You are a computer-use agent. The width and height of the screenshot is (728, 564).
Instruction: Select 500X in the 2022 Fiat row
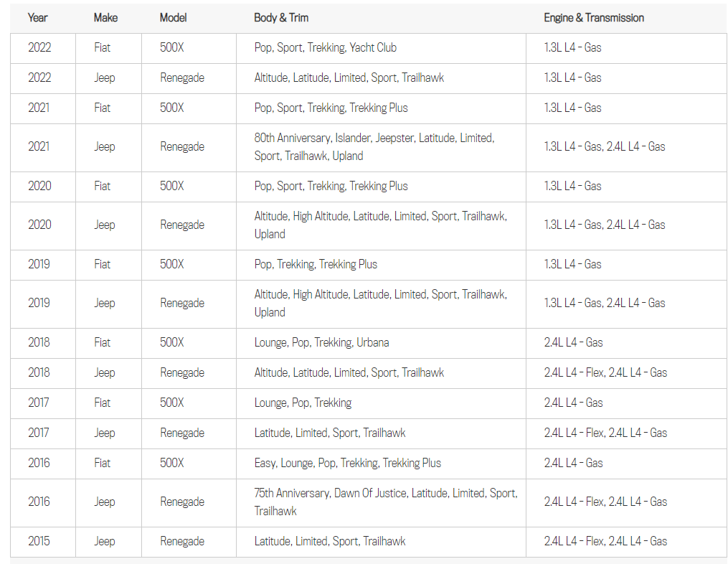[x=171, y=48]
